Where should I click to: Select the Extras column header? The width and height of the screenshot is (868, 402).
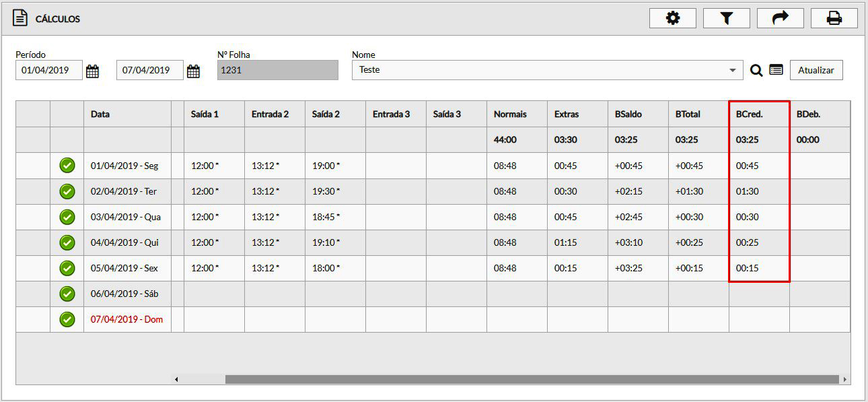tap(566, 114)
